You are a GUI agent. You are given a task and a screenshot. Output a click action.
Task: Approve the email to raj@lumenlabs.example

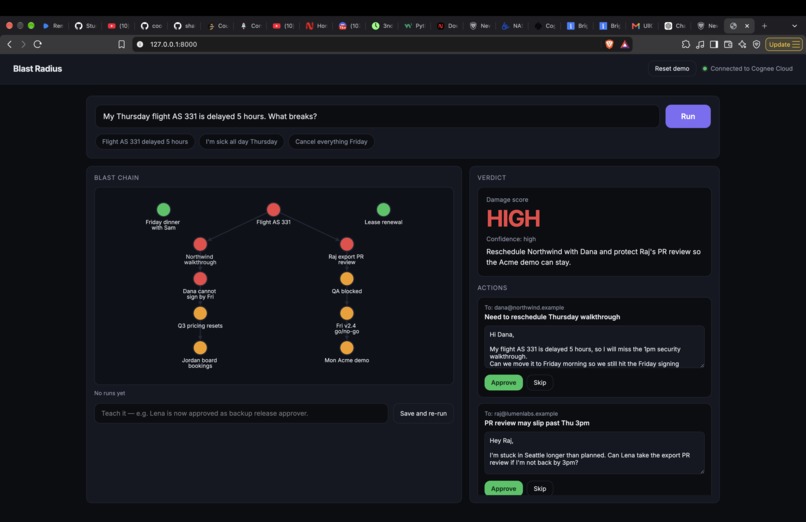coord(503,488)
